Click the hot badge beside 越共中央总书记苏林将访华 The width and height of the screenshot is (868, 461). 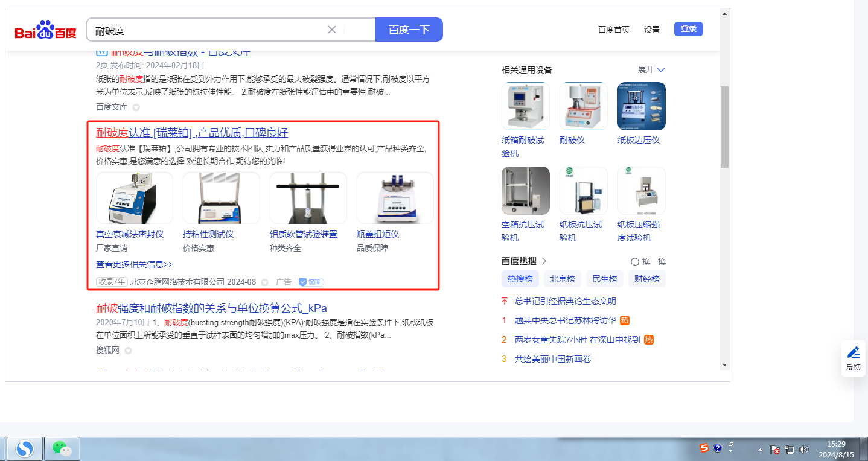[625, 320]
